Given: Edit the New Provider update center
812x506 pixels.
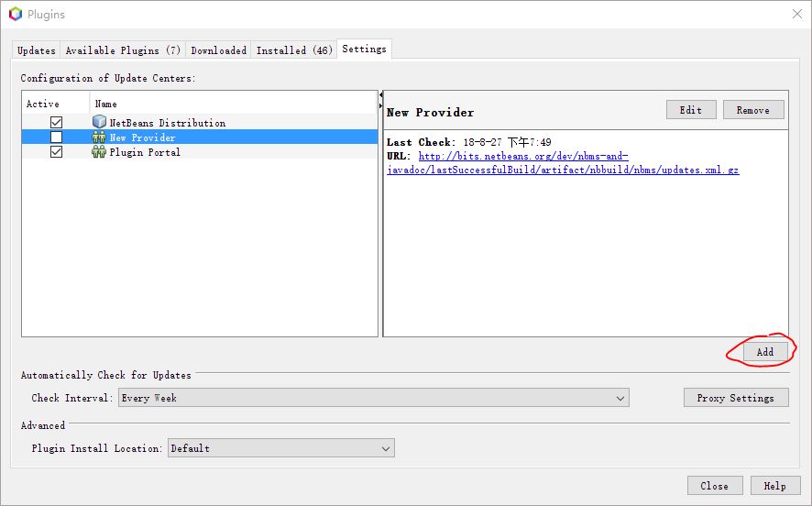Looking at the screenshot, I should pos(690,110).
